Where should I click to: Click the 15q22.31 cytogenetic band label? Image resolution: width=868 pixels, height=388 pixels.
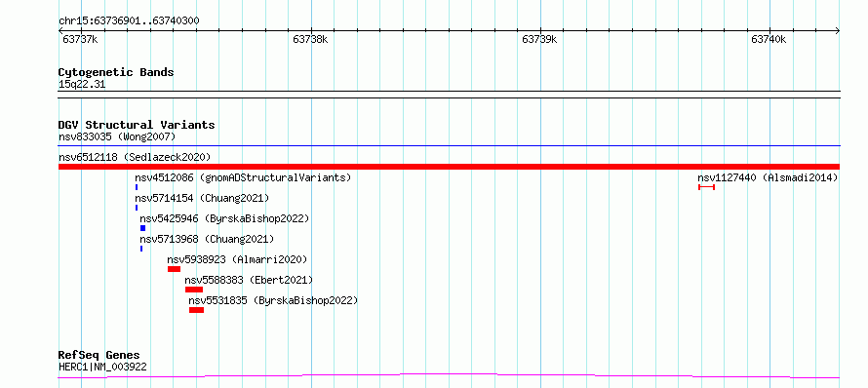82,85
